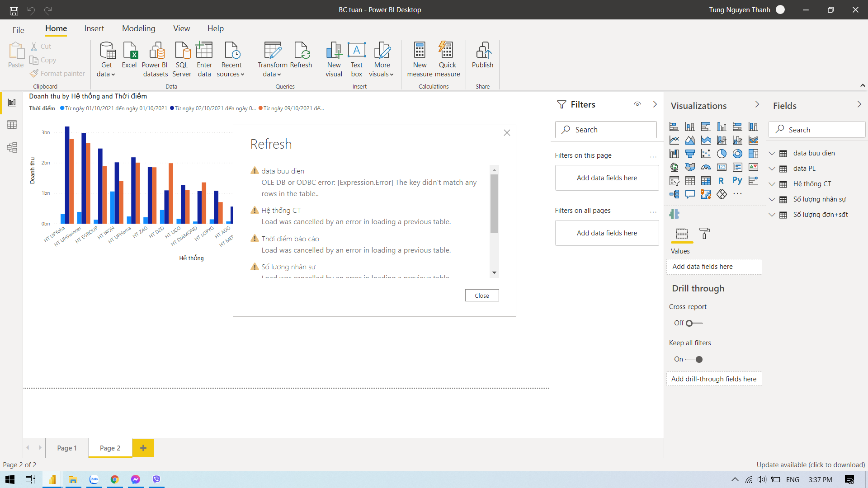
Task: Choose the ribbon chart visual
Action: click(753, 140)
